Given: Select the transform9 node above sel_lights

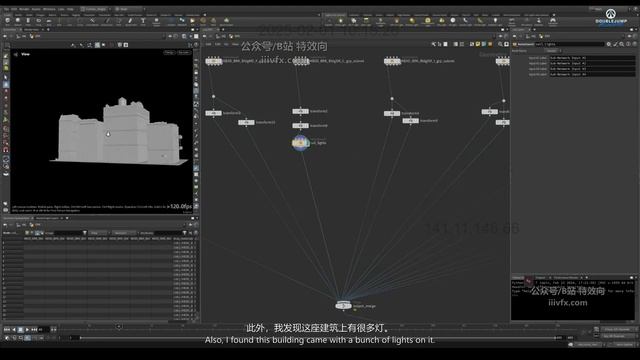Looking at the screenshot, I should click(300, 126).
